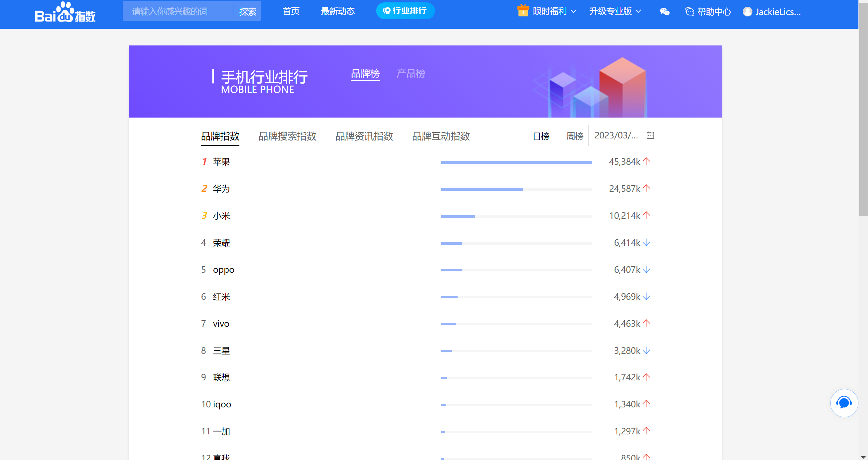868x460 pixels.
Task: Click the 行业排行 pill button
Action: tap(405, 11)
